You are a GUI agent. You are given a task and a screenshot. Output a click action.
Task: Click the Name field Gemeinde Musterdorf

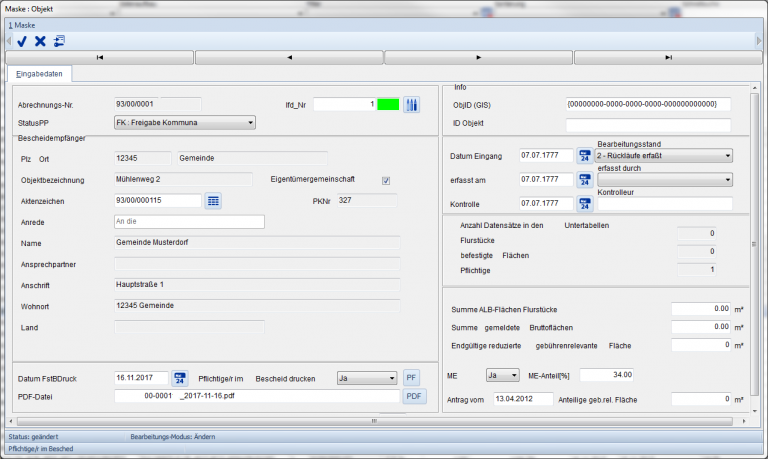tap(257, 243)
